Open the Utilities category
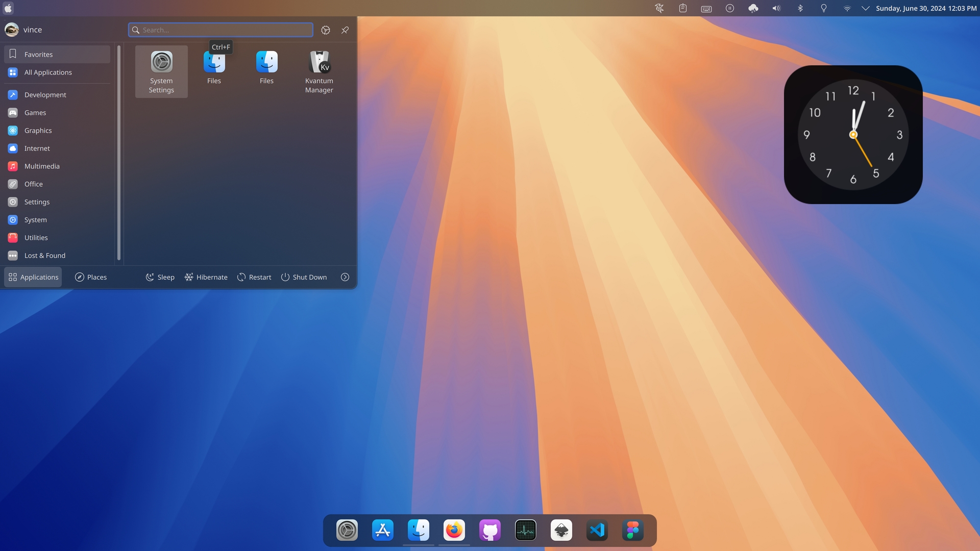 point(57,238)
